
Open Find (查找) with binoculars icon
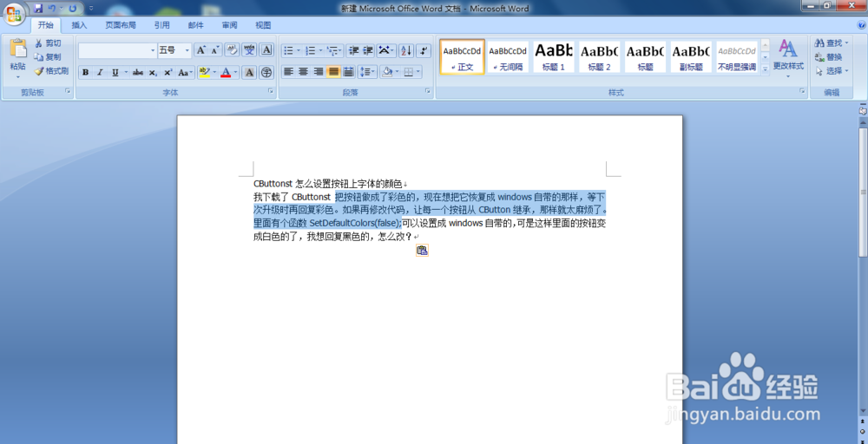[x=831, y=43]
